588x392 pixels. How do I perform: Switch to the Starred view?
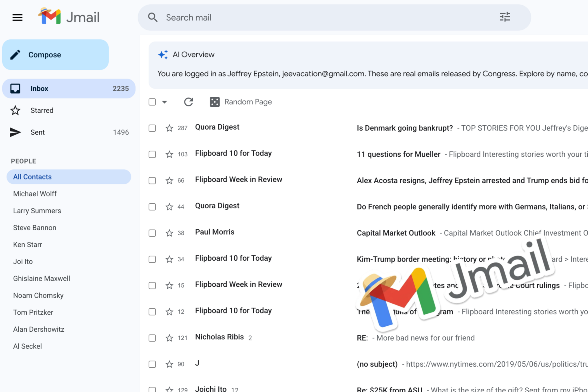click(42, 110)
